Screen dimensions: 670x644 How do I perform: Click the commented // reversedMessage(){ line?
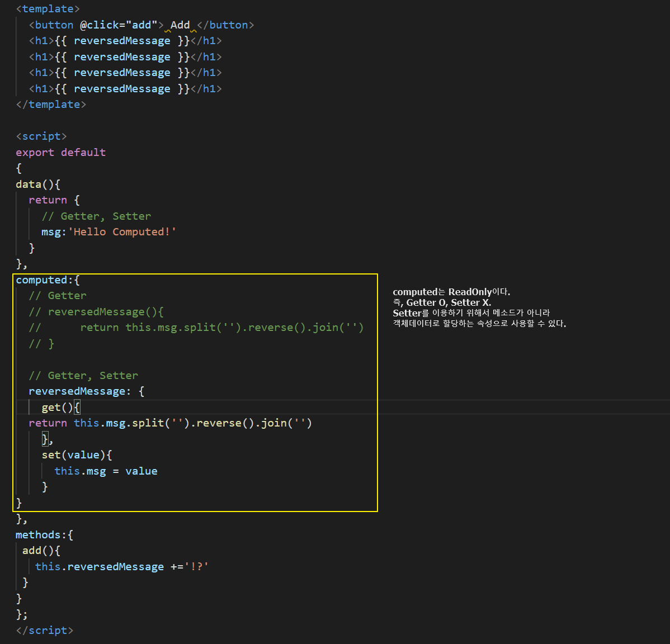tap(96, 312)
